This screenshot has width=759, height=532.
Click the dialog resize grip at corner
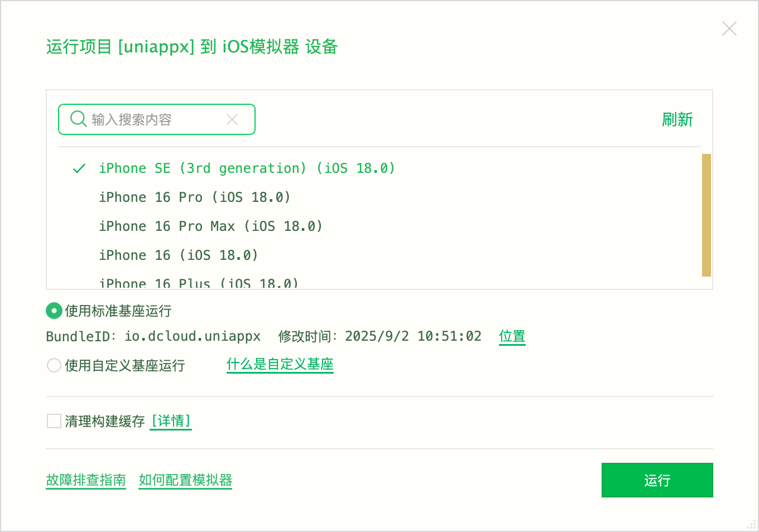point(751,525)
